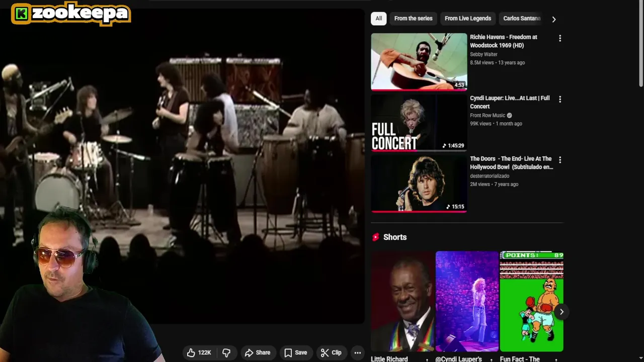This screenshot has width=644, height=362.
Task: Open the more actions ellipsis menu
Action: pos(358,353)
